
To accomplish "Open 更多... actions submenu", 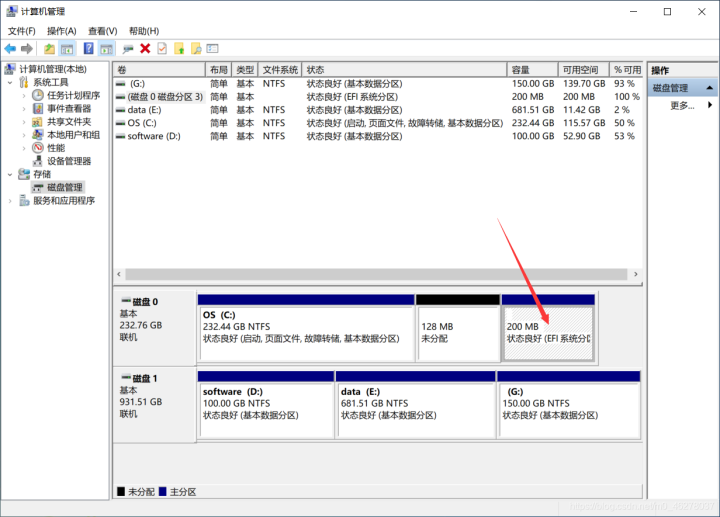I will point(682,106).
